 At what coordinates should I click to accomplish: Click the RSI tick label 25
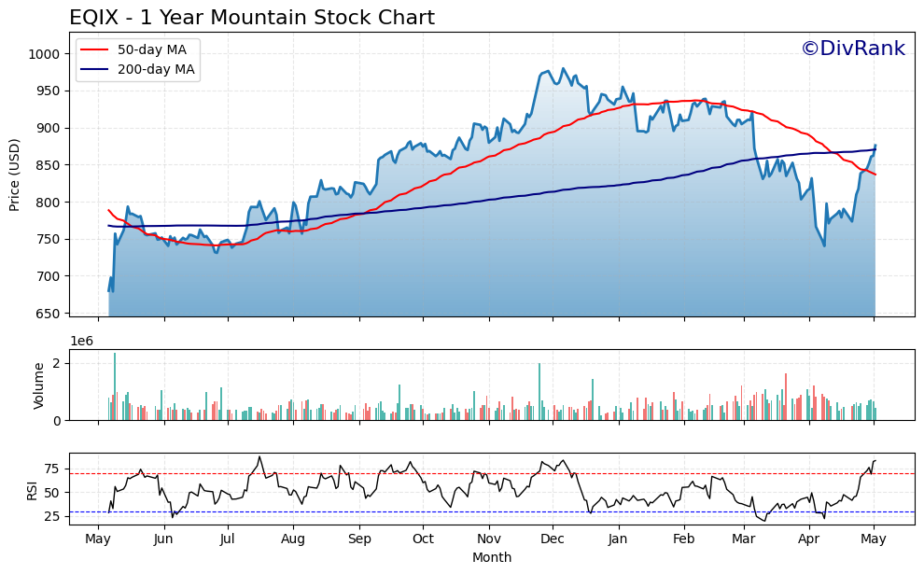pos(52,517)
